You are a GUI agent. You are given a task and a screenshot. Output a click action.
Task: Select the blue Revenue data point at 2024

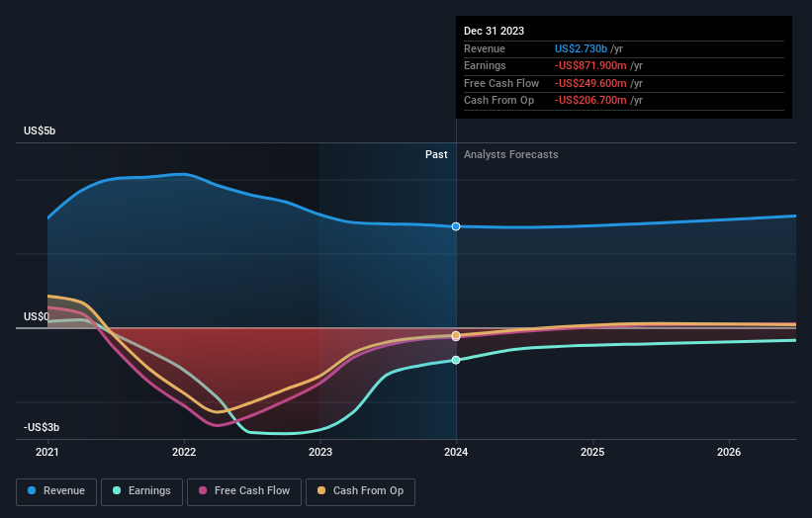(x=456, y=226)
